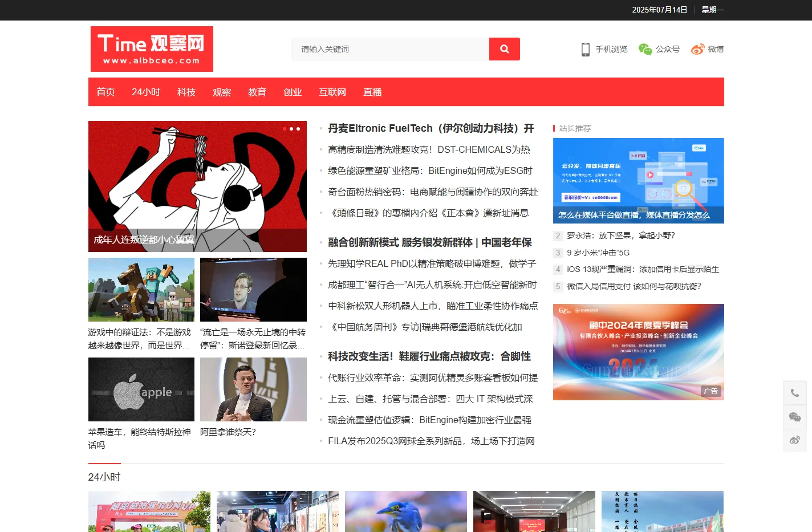The width and height of the screenshot is (812, 532).
Task: Open FILA 2025Q3 tennis collection article
Action: pyautogui.click(x=432, y=441)
